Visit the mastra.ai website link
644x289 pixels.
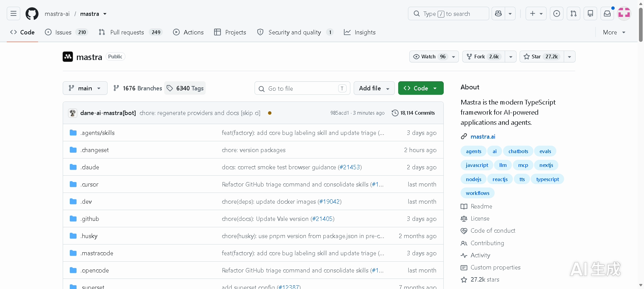coord(483,137)
